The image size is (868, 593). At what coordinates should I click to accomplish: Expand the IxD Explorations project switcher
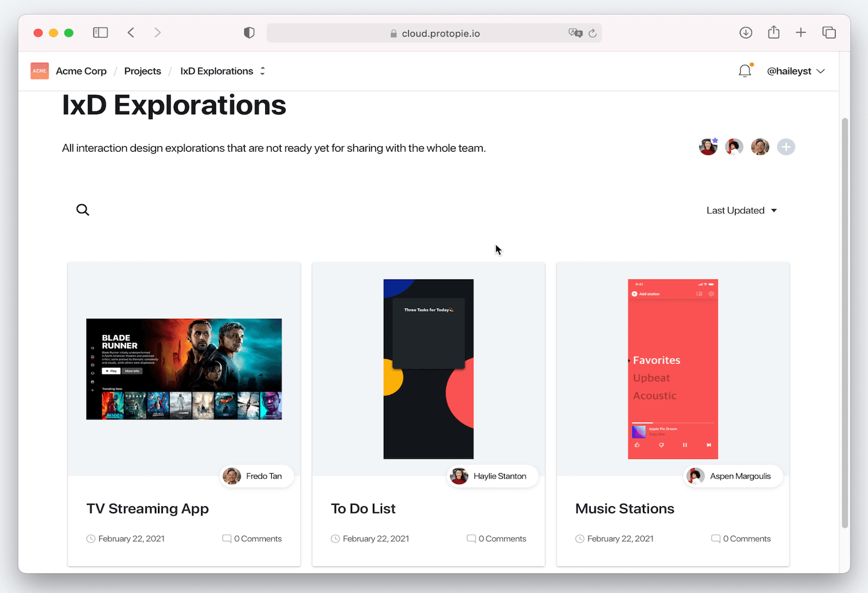[x=262, y=71]
